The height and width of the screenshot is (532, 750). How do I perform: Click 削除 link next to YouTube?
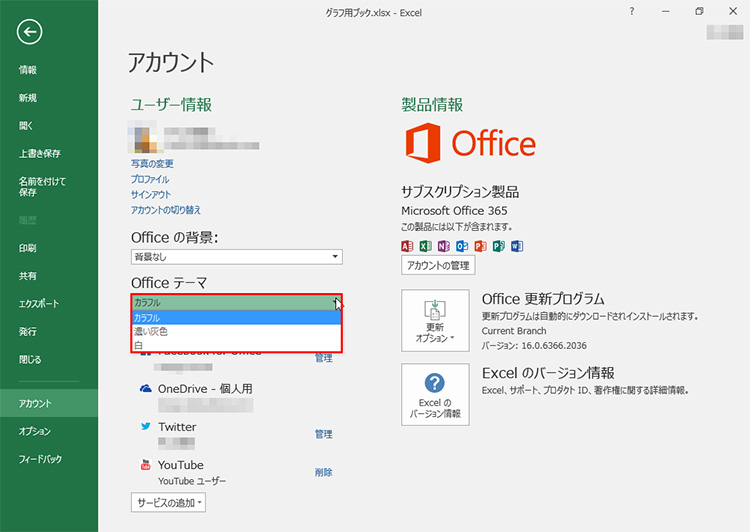tap(323, 472)
